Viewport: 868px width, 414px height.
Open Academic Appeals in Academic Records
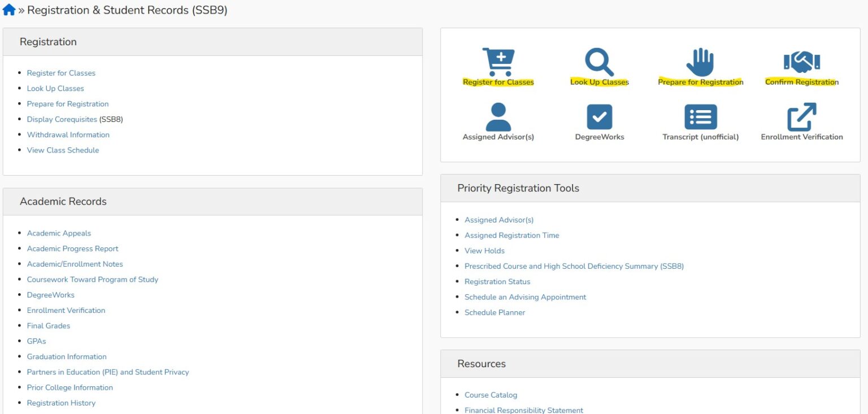pos(59,233)
